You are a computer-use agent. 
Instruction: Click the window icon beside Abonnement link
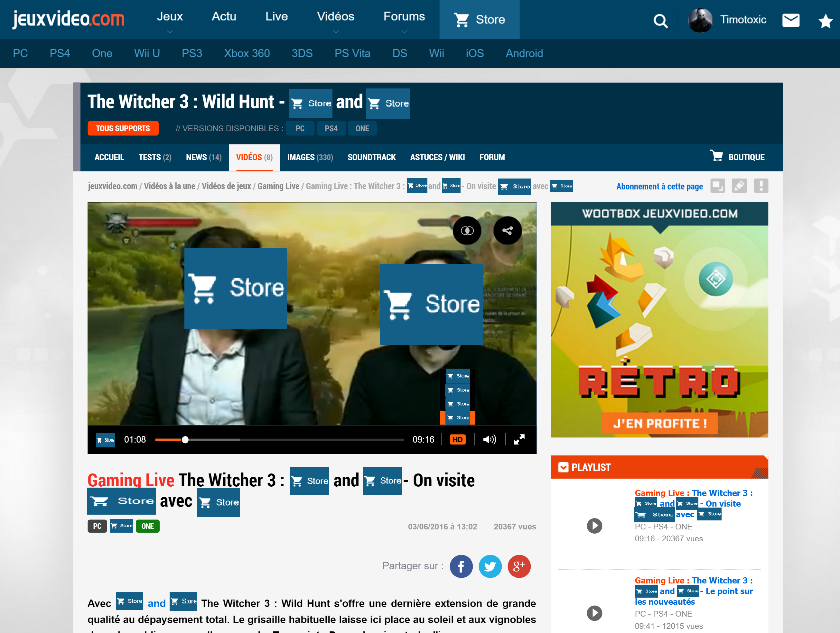click(717, 186)
